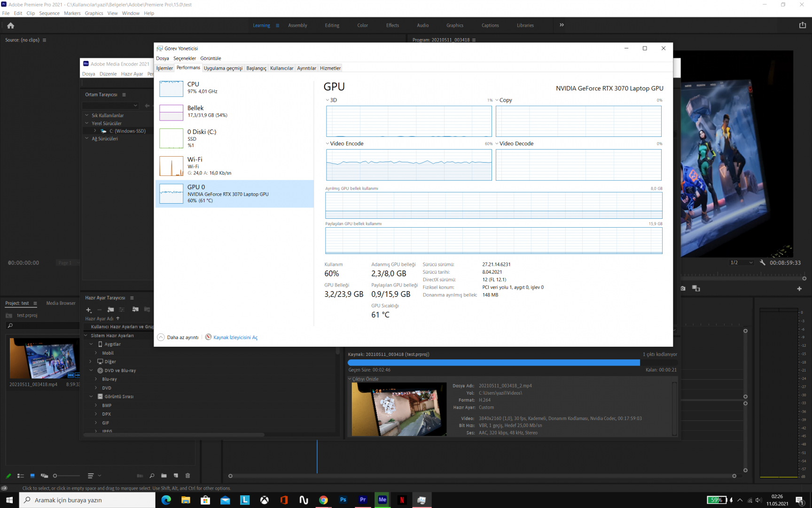Toggle the Project panel writable pencil lock
The width and height of the screenshot is (812, 508).
point(8,476)
